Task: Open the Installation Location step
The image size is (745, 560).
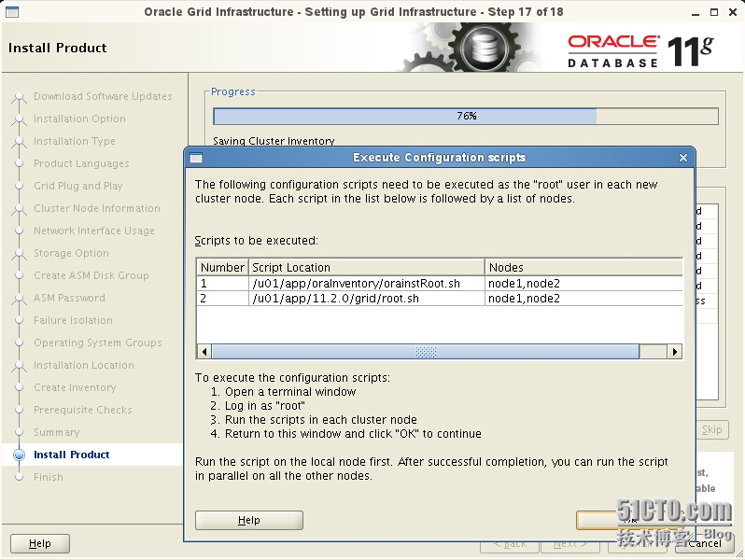Action: [84, 365]
